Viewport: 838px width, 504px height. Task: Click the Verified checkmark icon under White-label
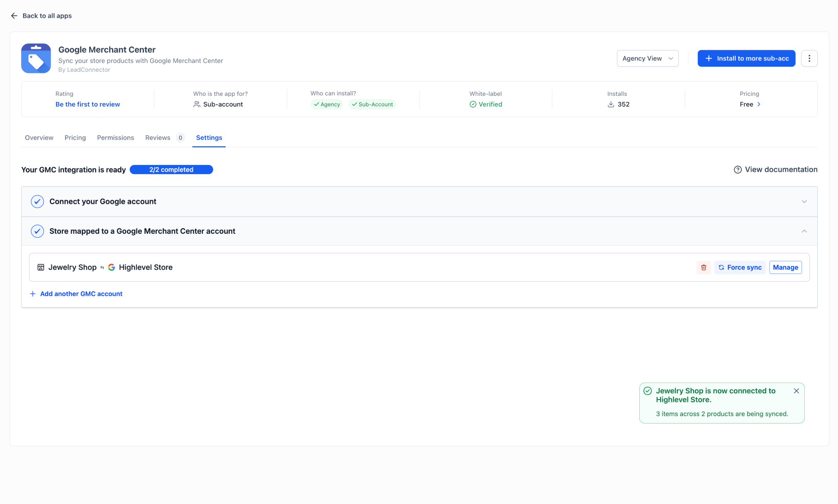(473, 104)
